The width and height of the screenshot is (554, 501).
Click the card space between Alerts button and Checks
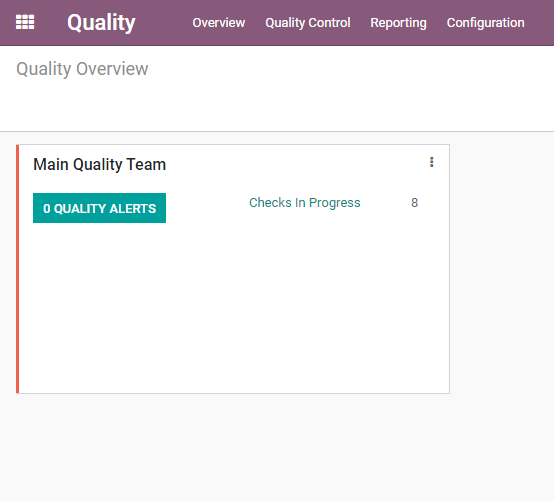click(x=207, y=208)
